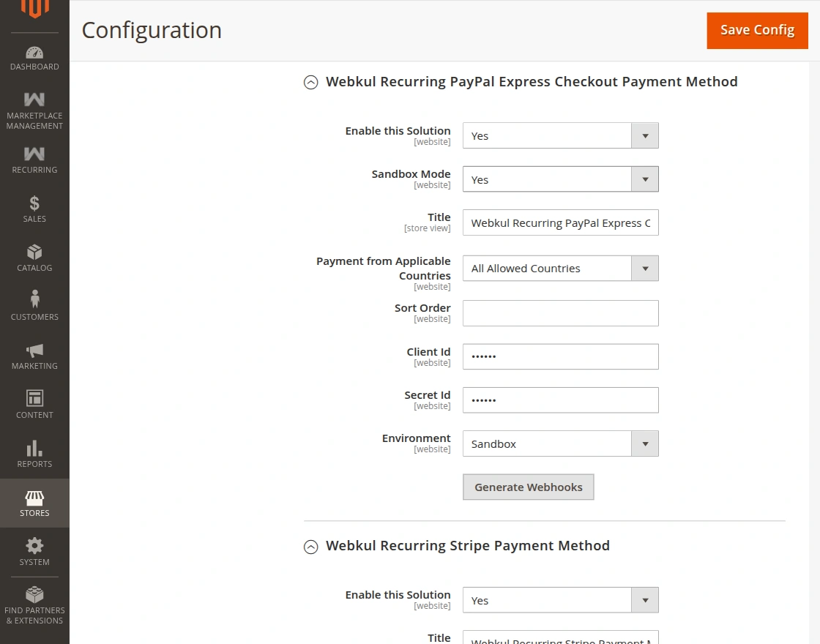Click the PayPal Title input field
The image size is (820, 644).
click(x=561, y=222)
